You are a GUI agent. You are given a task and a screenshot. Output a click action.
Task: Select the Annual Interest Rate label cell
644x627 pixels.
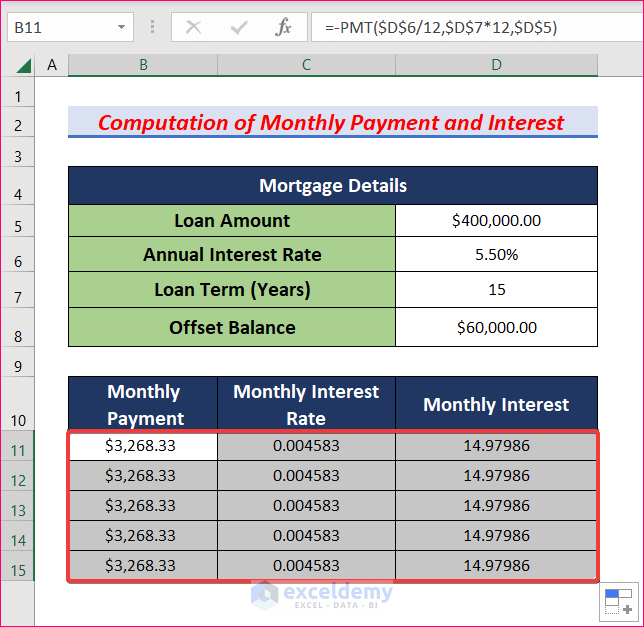pos(232,254)
